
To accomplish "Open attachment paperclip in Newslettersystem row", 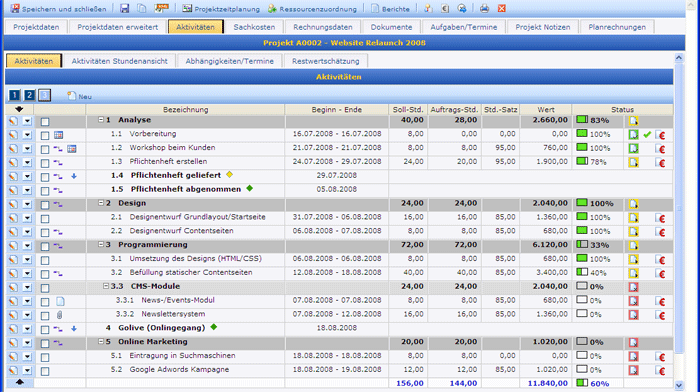I will [x=59, y=315].
